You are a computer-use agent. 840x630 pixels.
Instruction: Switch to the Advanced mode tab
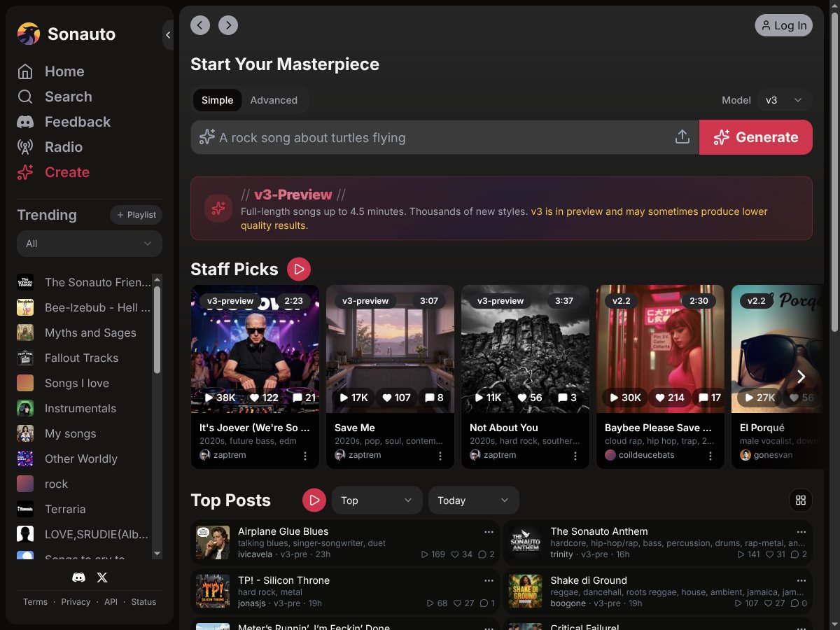click(x=274, y=100)
